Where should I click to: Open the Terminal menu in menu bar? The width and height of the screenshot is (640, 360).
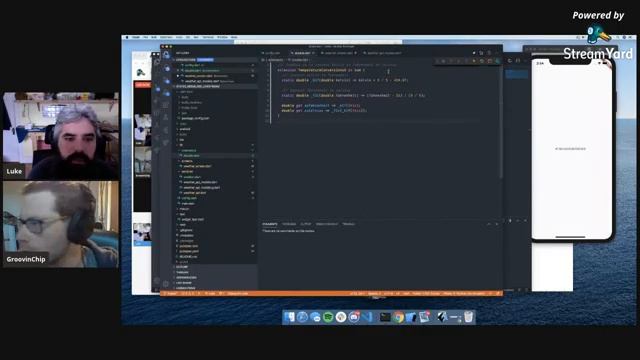coord(208,37)
